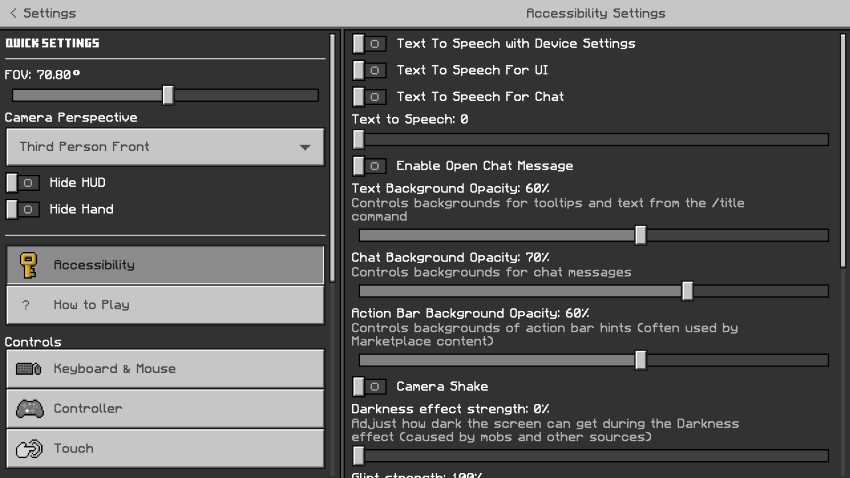Image resolution: width=850 pixels, height=478 pixels.
Task: Toggle Enable Open Chat Message
Action: coord(369,166)
